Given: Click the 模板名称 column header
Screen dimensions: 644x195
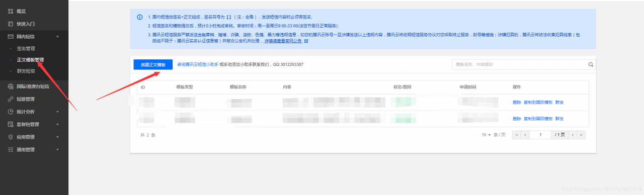Looking at the screenshot, I should click(238, 87).
